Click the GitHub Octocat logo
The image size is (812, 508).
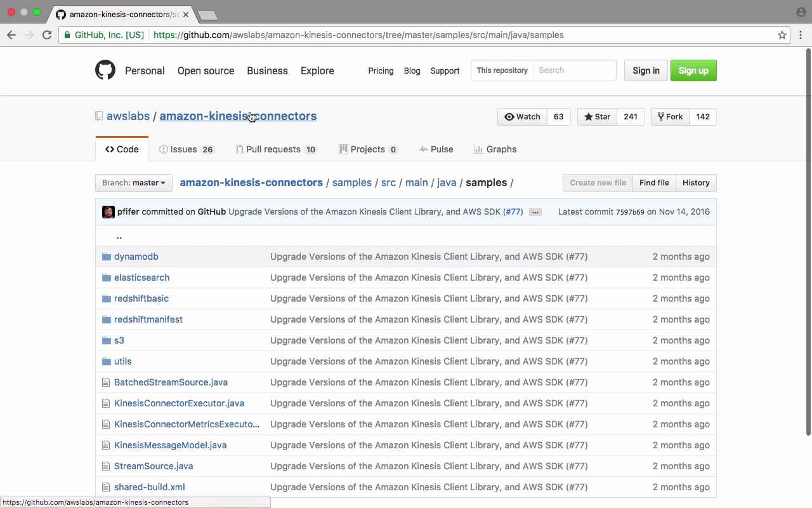105,70
